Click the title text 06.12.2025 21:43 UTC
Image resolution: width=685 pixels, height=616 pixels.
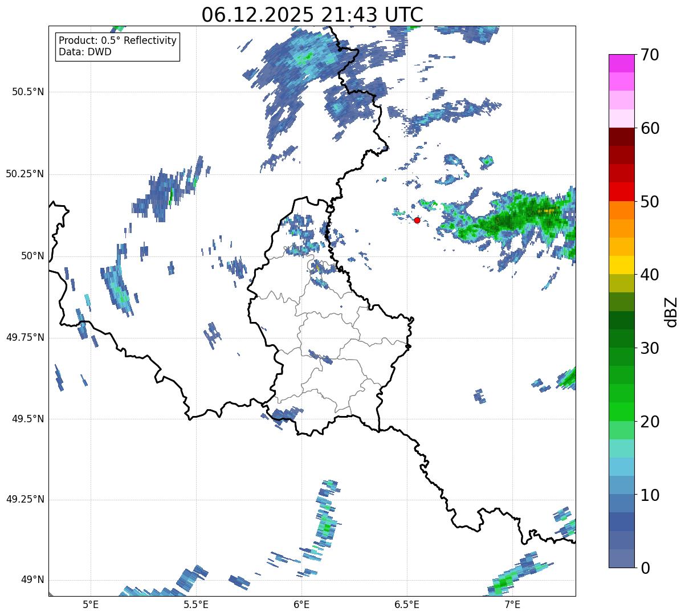click(x=312, y=14)
